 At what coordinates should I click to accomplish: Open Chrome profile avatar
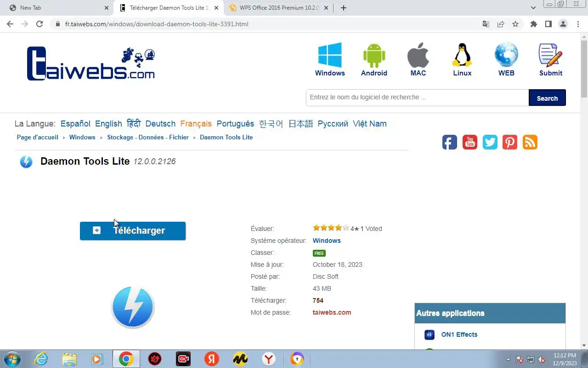tap(563, 24)
